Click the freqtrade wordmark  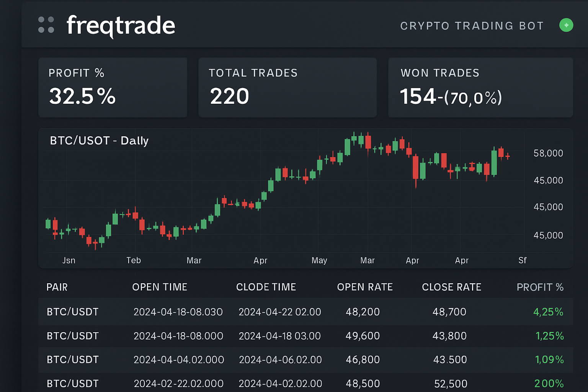pos(121,25)
